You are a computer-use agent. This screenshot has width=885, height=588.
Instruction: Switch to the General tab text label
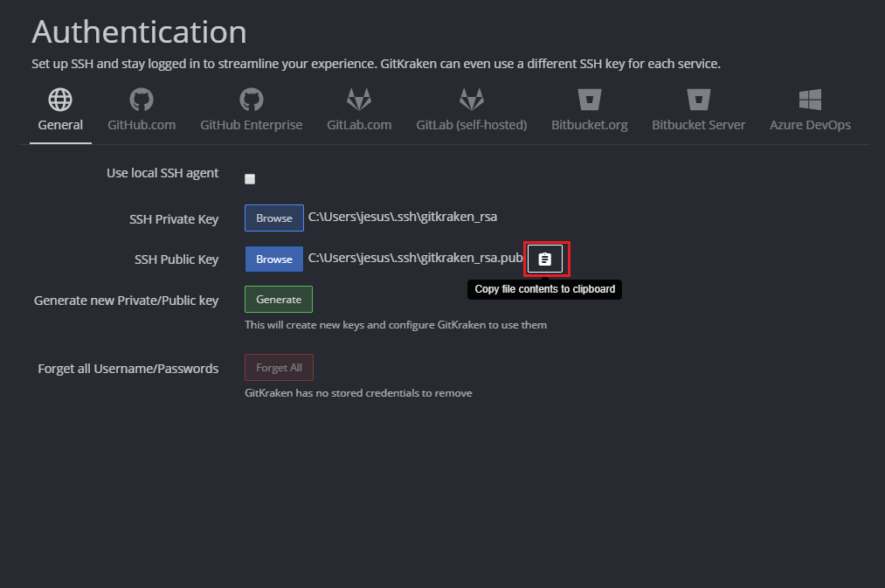click(60, 125)
